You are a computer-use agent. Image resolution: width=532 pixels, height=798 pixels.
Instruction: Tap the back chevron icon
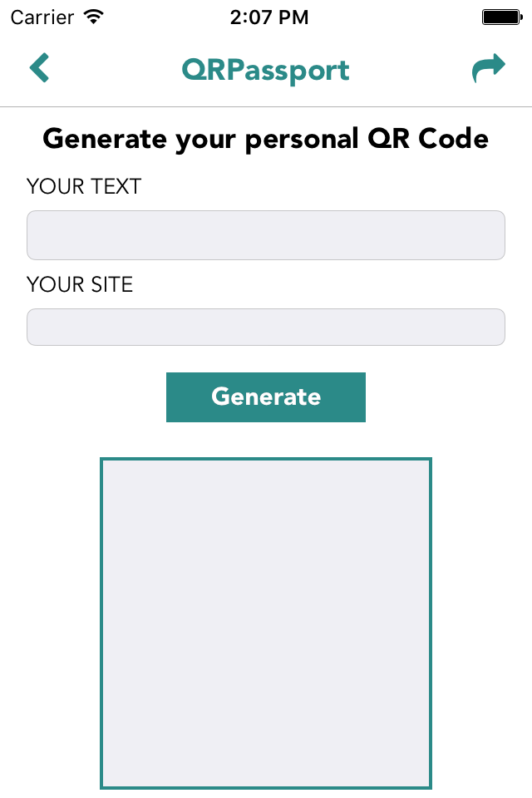[39, 68]
